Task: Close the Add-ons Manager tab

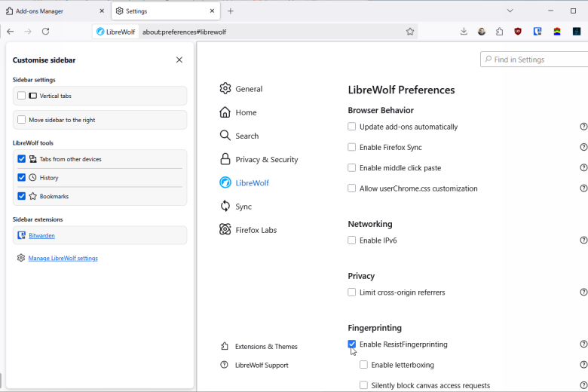Action: (102, 11)
